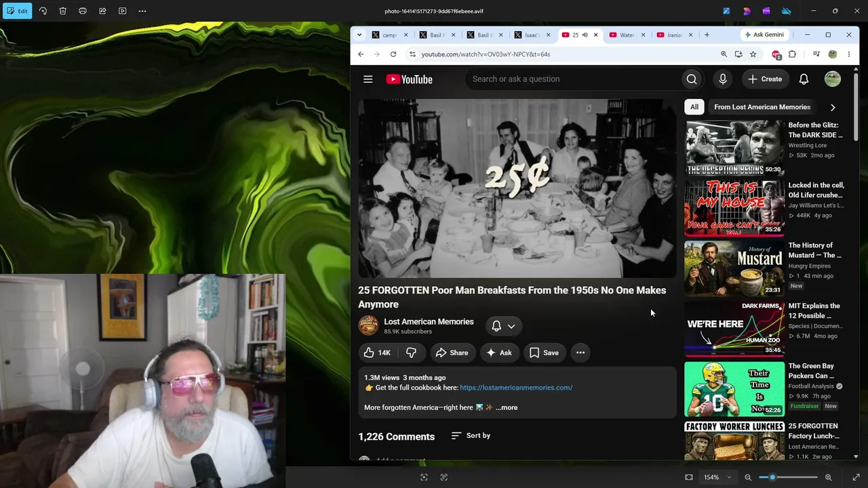
Task: Show more filter chips with right chevron
Action: (x=833, y=107)
